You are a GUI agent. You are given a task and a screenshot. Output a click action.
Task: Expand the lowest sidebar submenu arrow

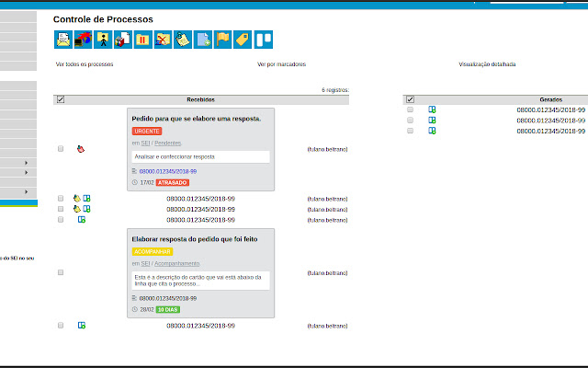coord(26,192)
